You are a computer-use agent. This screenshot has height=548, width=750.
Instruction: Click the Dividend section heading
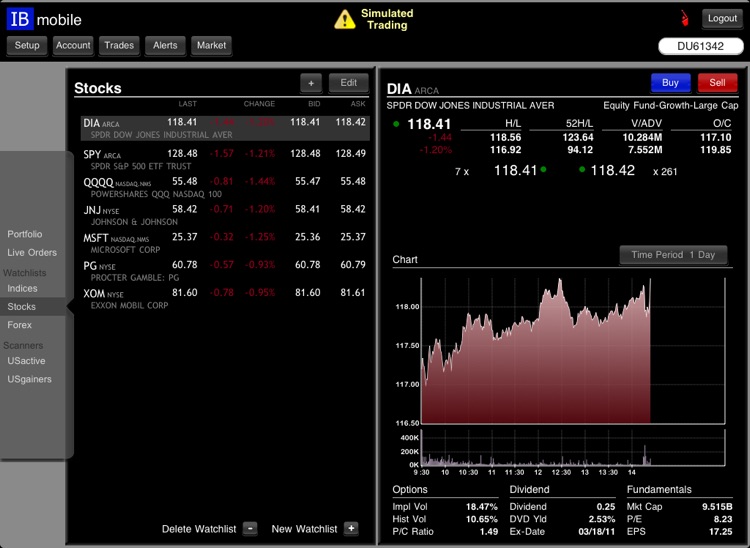tap(529, 490)
